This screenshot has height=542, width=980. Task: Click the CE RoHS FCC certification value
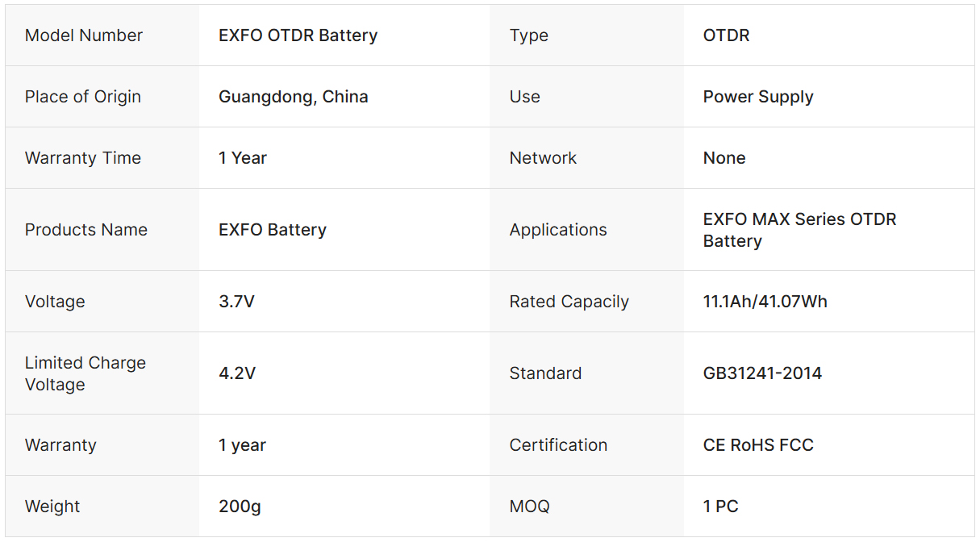pyautogui.click(x=758, y=445)
